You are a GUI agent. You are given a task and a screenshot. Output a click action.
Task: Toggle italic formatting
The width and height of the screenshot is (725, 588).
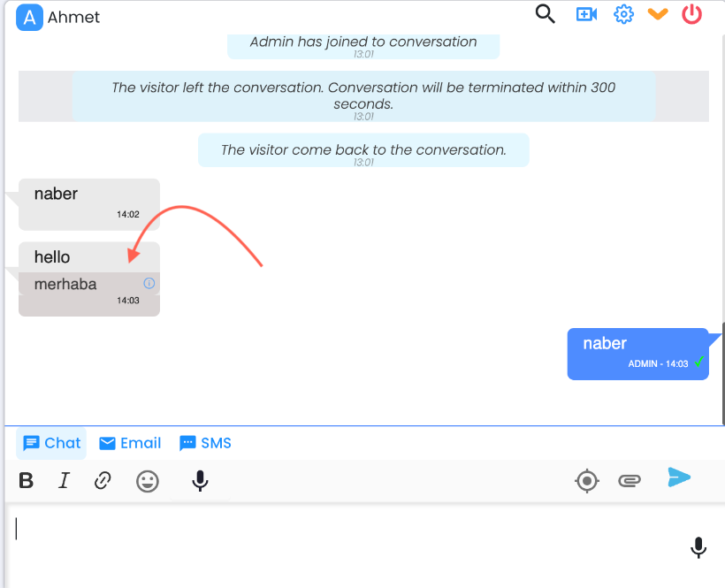64,481
